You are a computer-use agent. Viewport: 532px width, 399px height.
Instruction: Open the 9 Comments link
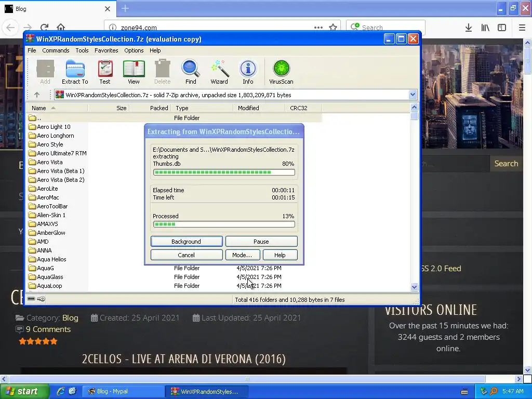(48, 329)
